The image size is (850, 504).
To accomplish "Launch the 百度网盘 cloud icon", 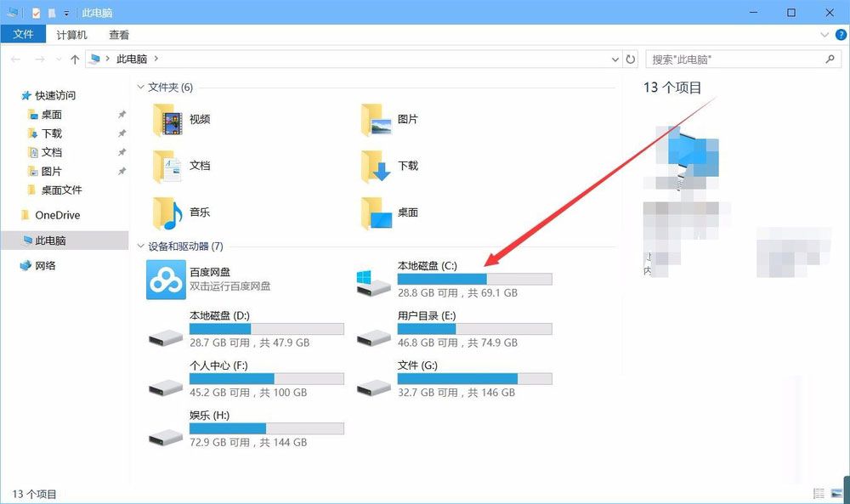I will pos(166,279).
